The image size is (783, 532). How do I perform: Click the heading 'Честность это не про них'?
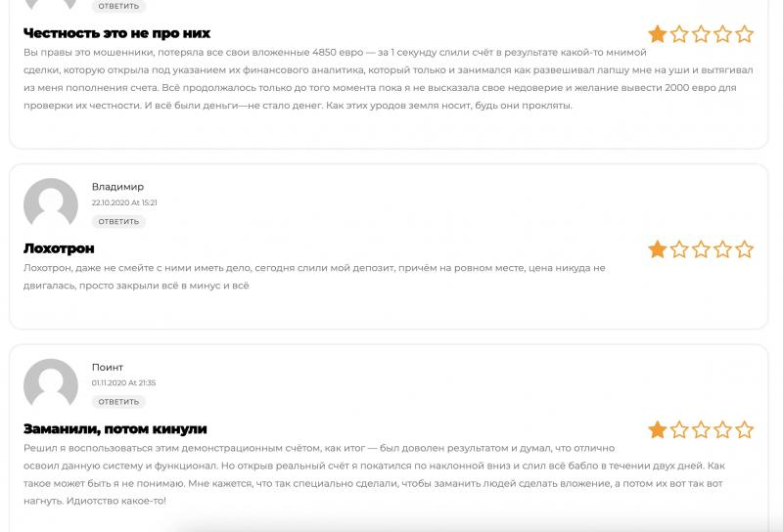pos(116,33)
